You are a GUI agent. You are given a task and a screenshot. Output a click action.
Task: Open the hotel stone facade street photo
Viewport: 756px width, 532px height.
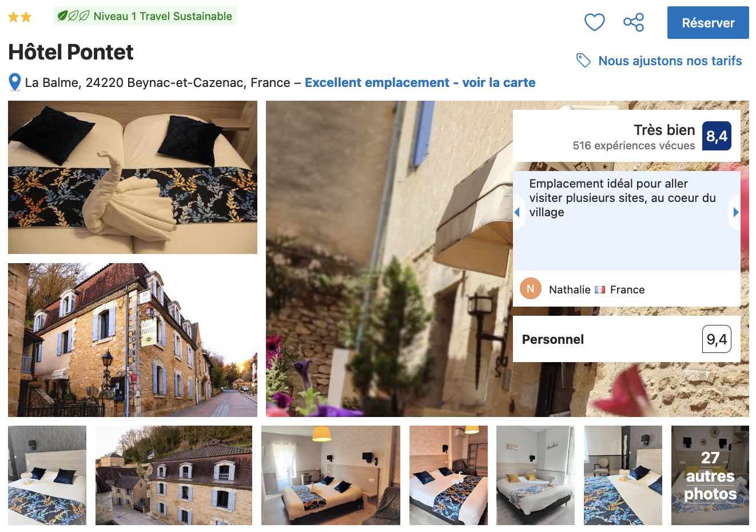coord(133,340)
